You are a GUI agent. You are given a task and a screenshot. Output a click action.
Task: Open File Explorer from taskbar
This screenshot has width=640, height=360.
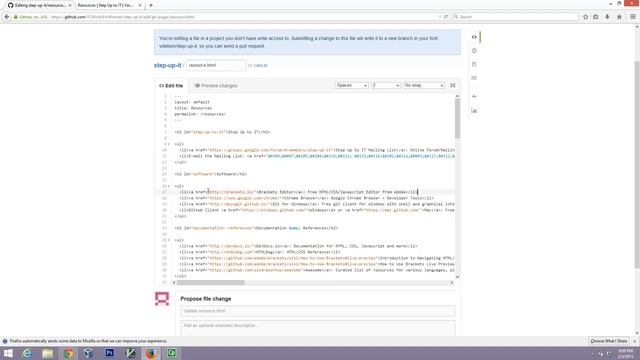tap(47, 353)
